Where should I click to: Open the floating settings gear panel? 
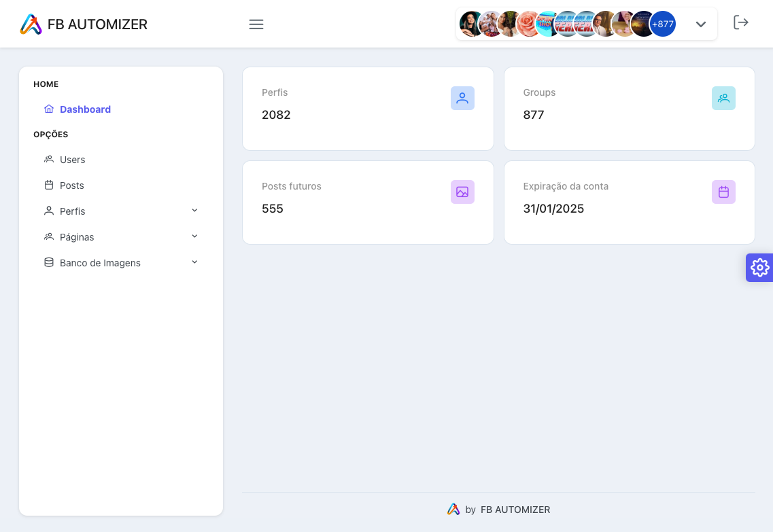[x=759, y=268]
